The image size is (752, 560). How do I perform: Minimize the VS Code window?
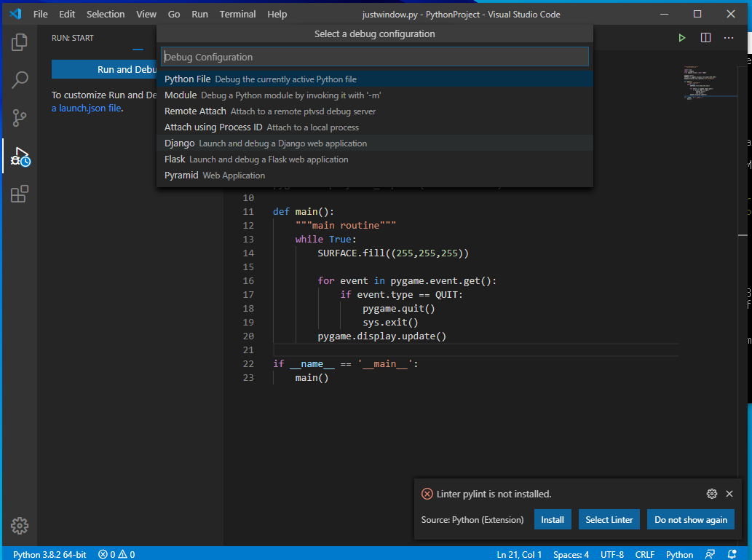664,14
